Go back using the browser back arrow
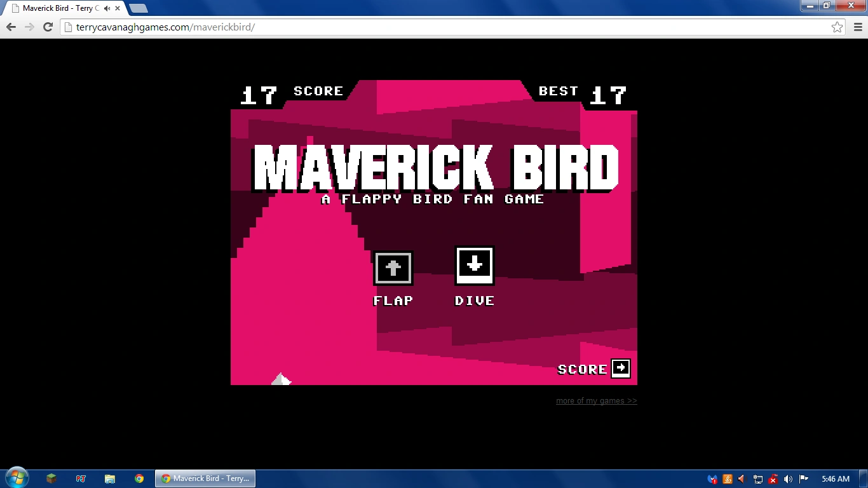Image resolution: width=868 pixels, height=488 pixels. click(x=11, y=27)
